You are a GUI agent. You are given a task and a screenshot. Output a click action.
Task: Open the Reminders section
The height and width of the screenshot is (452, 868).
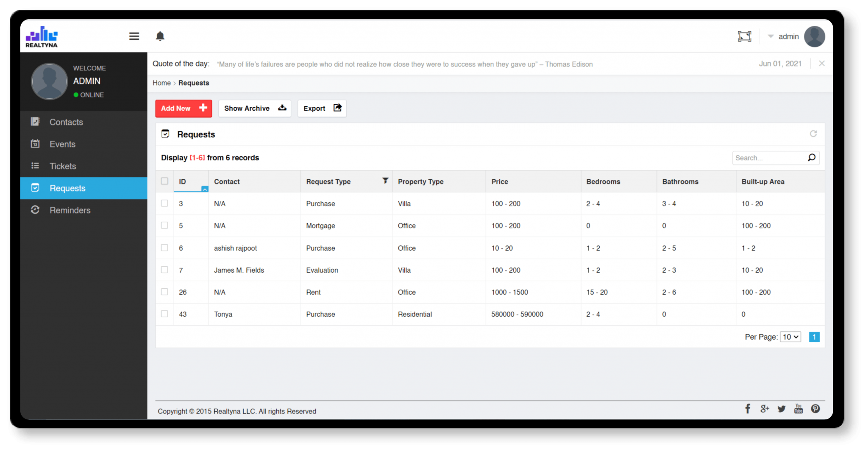coord(70,210)
